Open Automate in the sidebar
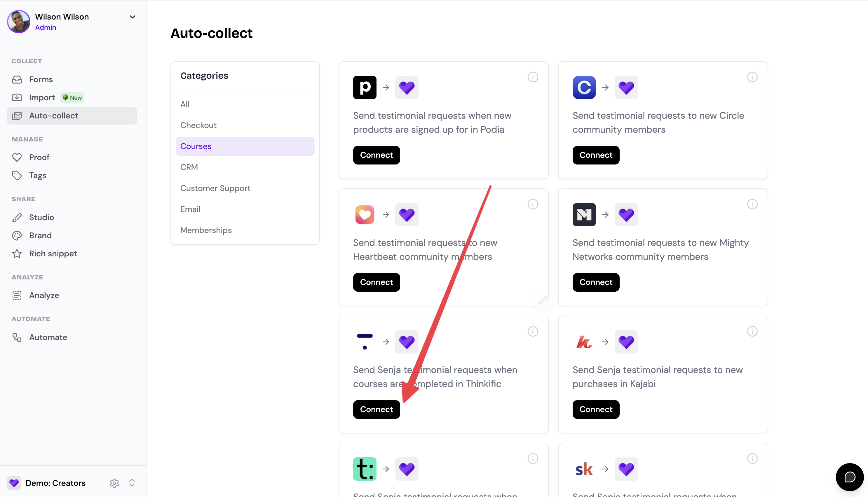Screen dimensions: 868x497 point(72,337)
